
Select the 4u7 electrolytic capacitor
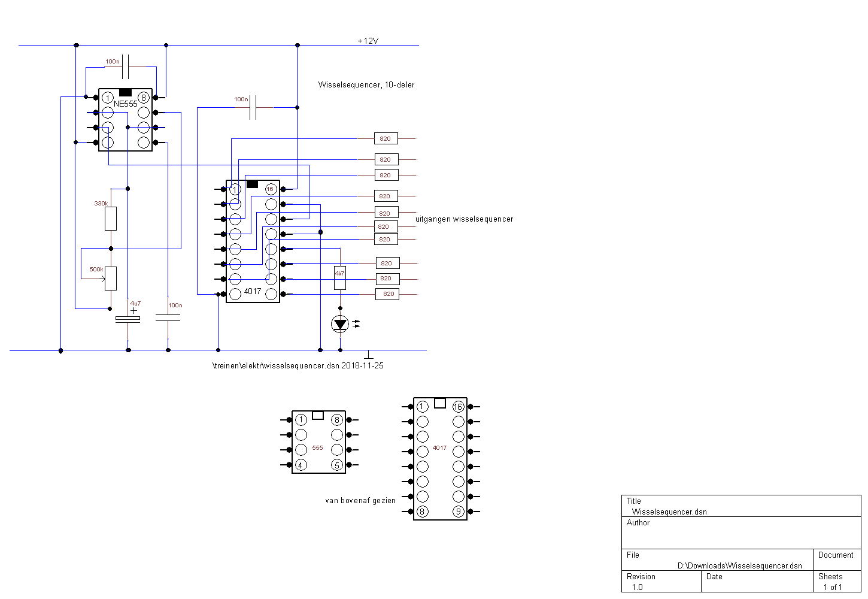128,319
